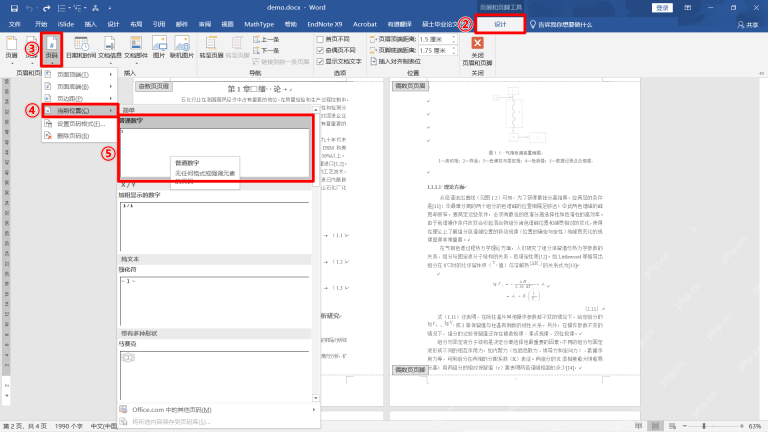This screenshot has height=432, width=768.
Task: Click the Previous section (上一条) icon
Action: coord(266,39)
